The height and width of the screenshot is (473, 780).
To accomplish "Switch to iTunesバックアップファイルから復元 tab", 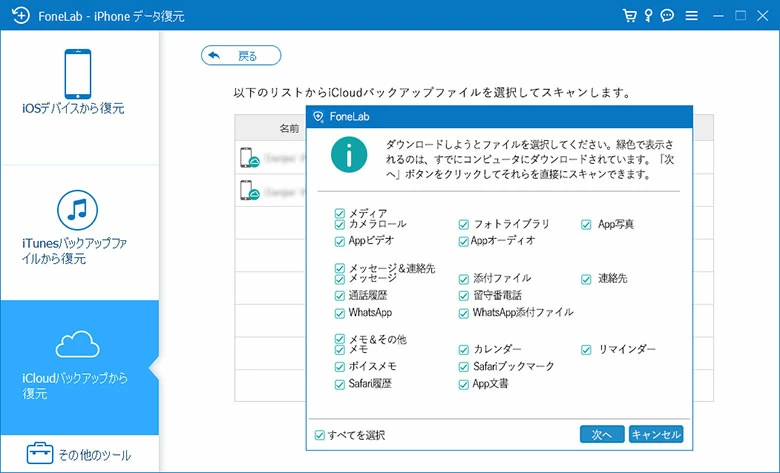I will coord(79,232).
